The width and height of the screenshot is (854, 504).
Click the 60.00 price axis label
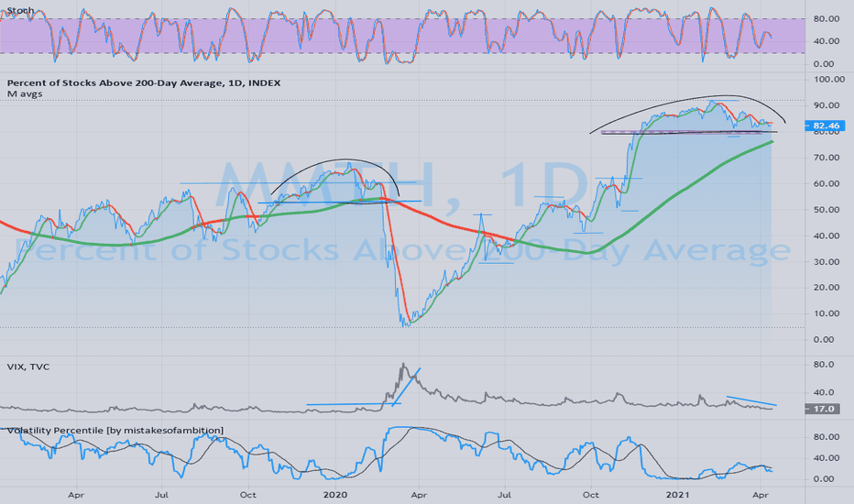(x=827, y=183)
